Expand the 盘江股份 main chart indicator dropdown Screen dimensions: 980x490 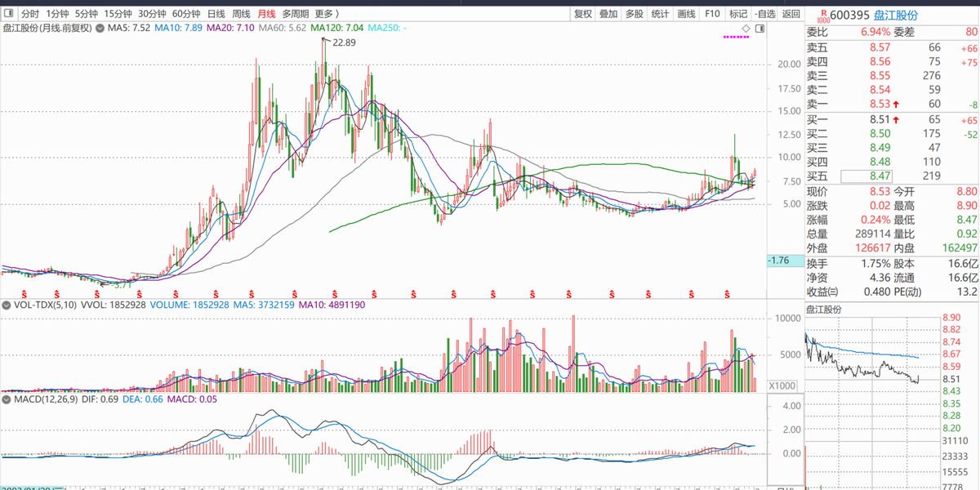coord(100,28)
